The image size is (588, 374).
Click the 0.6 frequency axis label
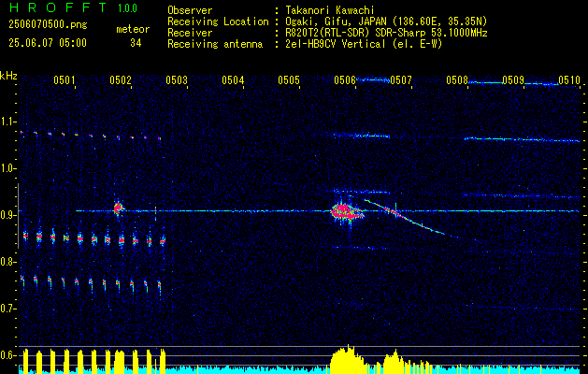[x=7, y=355]
